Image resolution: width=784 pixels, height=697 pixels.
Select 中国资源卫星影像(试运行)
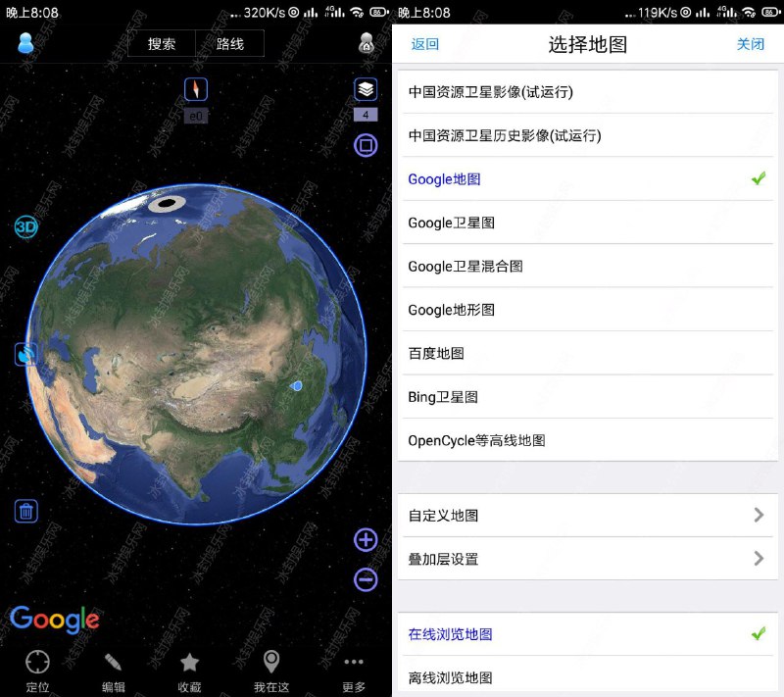coord(588,92)
